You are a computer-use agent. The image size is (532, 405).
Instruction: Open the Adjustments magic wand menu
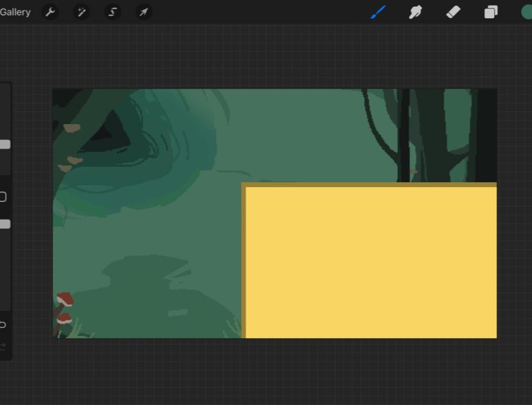pyautogui.click(x=81, y=12)
